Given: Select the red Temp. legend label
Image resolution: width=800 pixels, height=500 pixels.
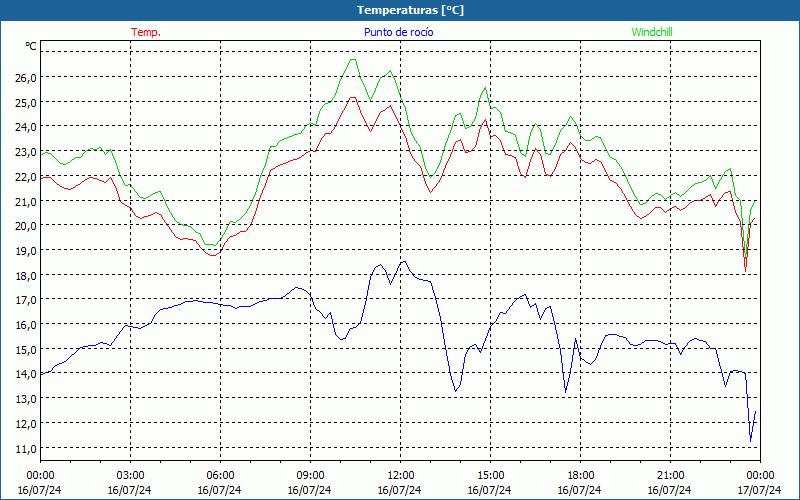Looking at the screenshot, I should pos(146,32).
